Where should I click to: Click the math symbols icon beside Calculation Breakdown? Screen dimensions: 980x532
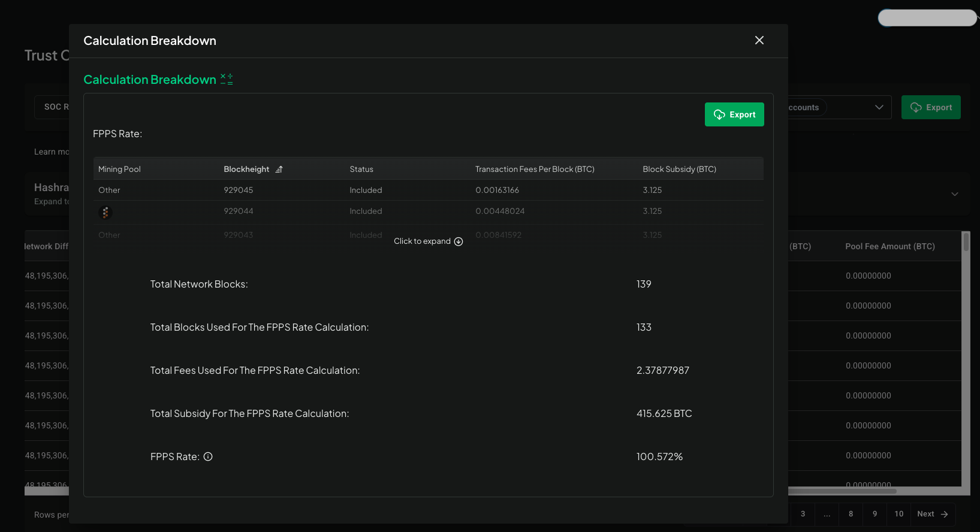[x=227, y=79]
